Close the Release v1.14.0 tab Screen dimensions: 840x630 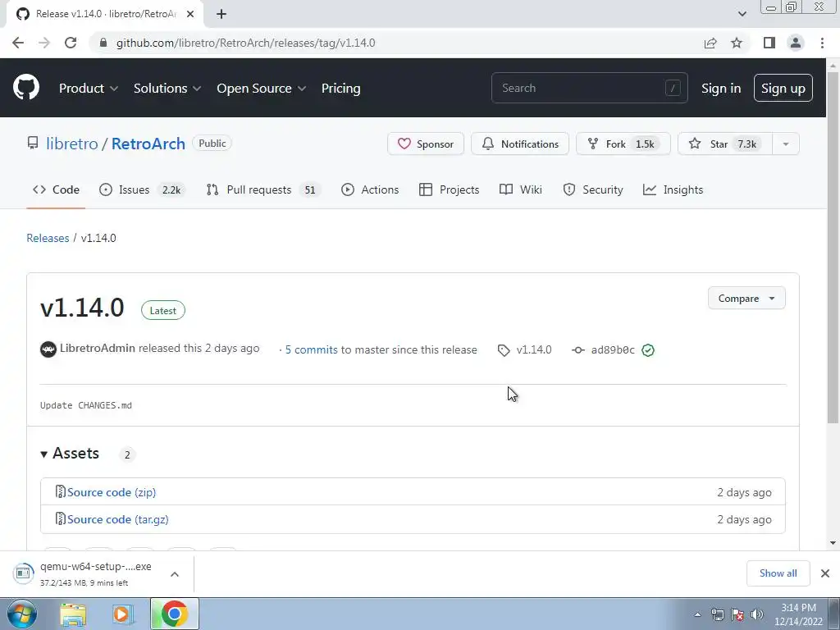(x=190, y=14)
